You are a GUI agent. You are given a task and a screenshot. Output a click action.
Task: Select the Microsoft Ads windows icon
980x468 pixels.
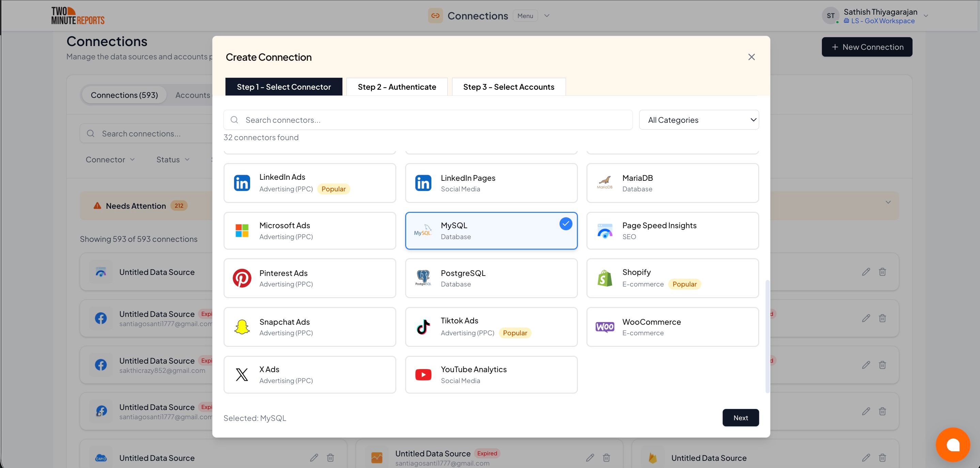coord(242,231)
